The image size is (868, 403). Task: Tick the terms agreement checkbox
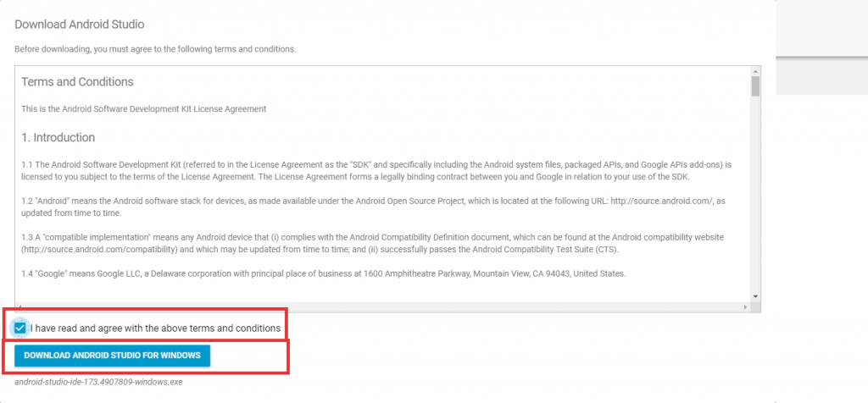(20, 328)
